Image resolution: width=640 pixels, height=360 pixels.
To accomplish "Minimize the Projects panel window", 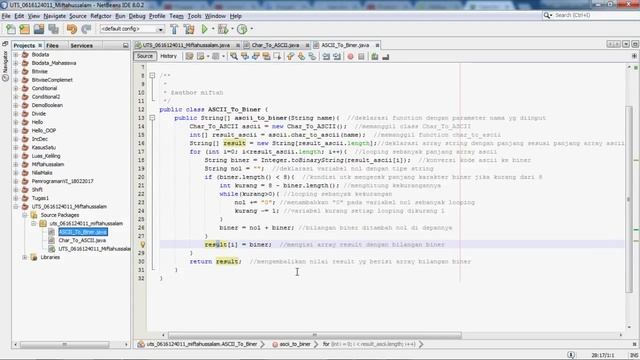I will click(x=125, y=46).
